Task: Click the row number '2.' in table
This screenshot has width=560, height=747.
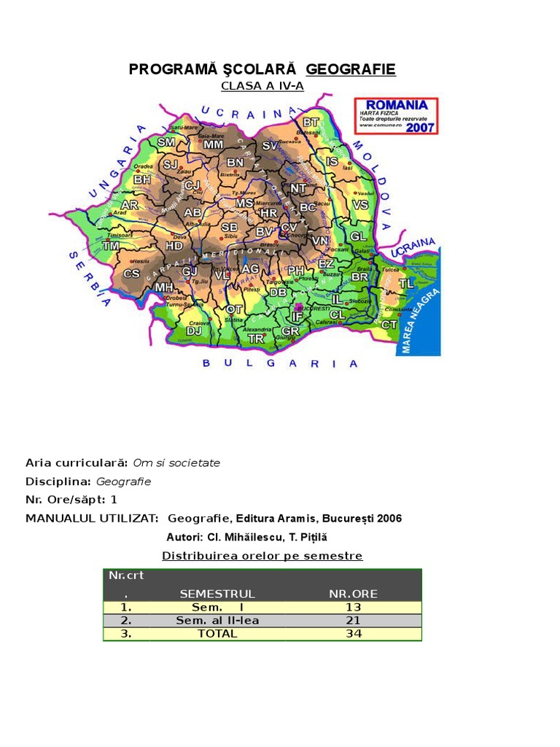Action: point(126,621)
